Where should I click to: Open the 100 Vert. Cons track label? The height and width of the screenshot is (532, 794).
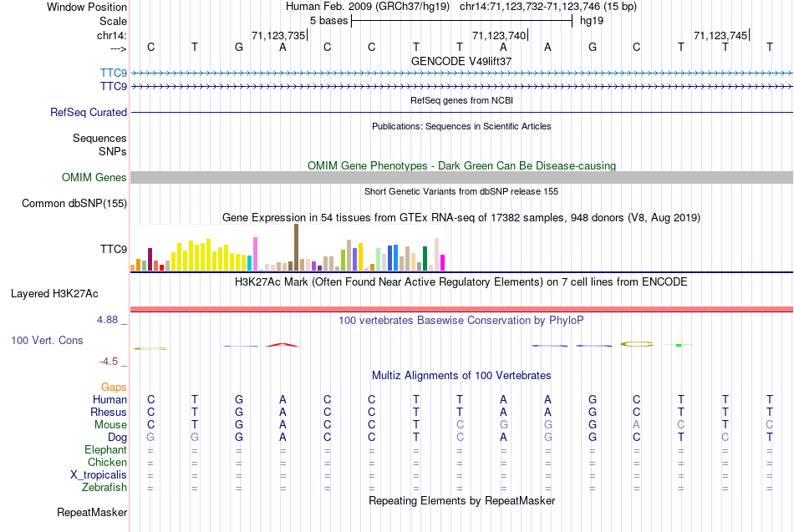click(x=47, y=340)
